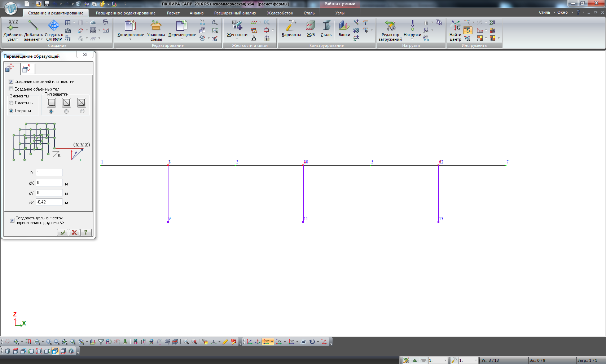606x364 pixels.
Task: Click the Сталь steel beam icon
Action: 326,26
